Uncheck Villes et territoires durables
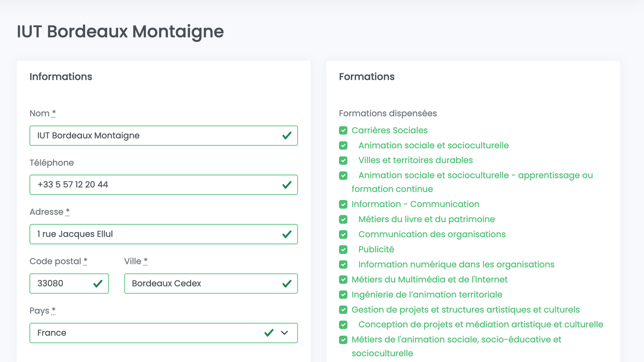Viewport: 644px width, 362px height. click(343, 160)
